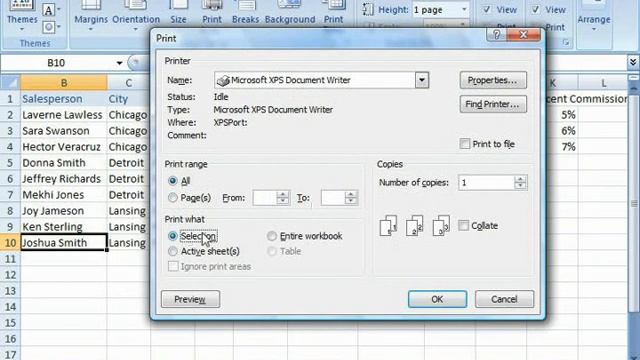Open the Themes gallery in the ribbon

point(22,17)
